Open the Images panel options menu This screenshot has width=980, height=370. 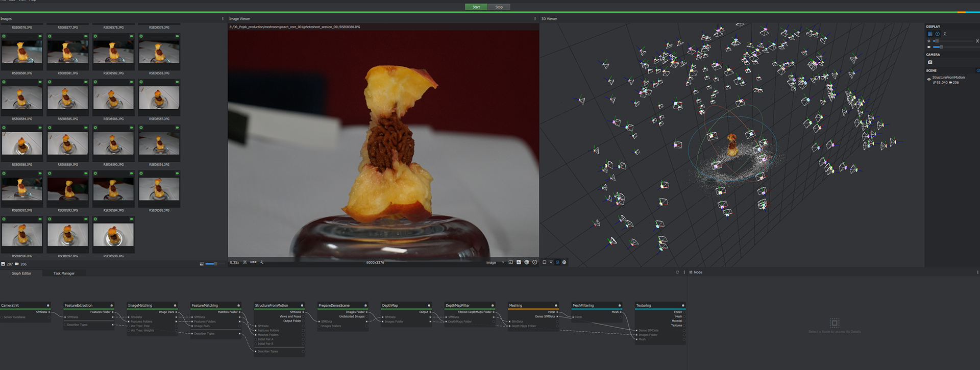(223, 19)
